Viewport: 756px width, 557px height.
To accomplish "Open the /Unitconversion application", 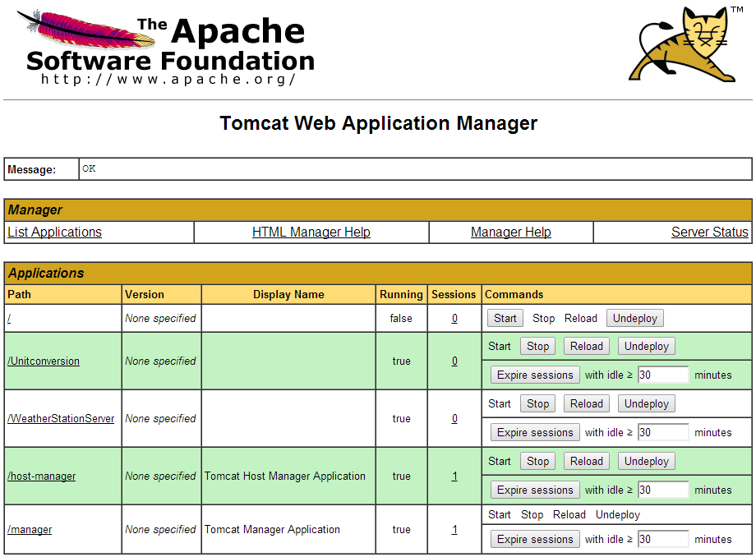I will coord(43,361).
